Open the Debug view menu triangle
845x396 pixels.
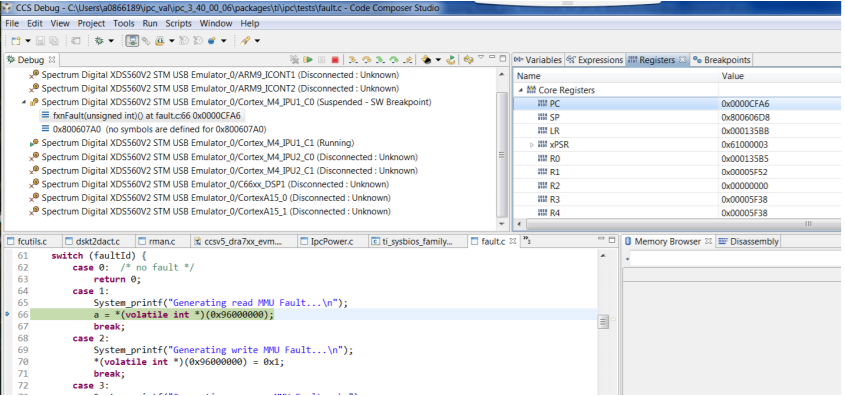pos(481,57)
